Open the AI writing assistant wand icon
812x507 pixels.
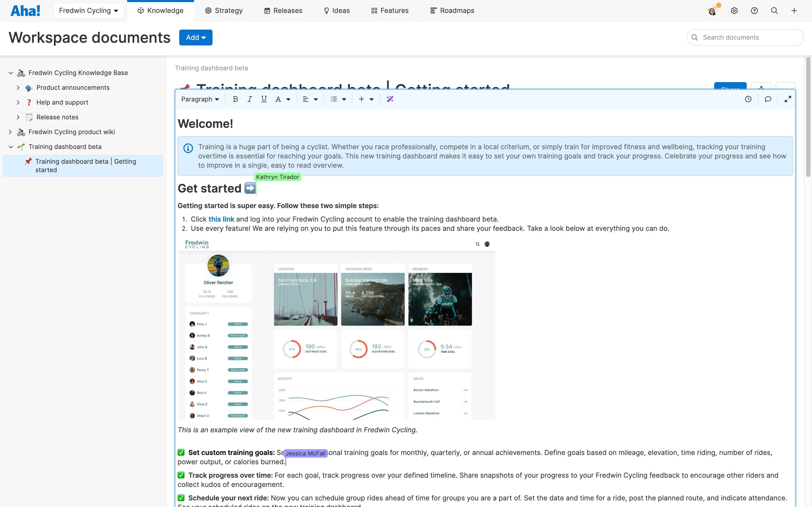pos(390,99)
